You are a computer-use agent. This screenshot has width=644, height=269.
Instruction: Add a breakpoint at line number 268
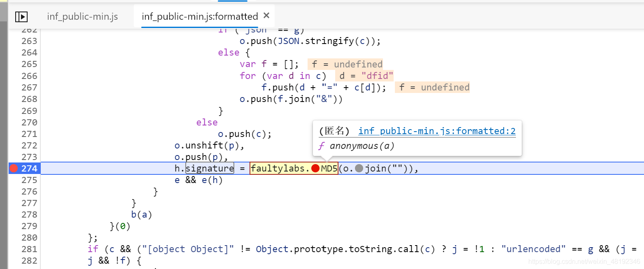(x=29, y=99)
